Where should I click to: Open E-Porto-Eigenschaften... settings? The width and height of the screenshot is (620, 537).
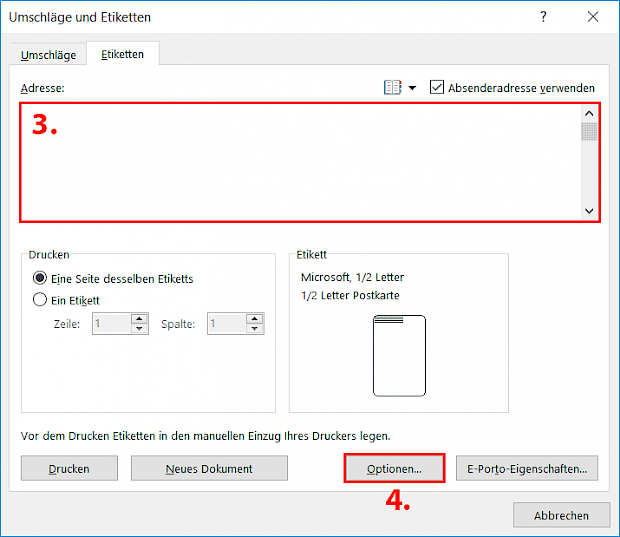coord(527,469)
